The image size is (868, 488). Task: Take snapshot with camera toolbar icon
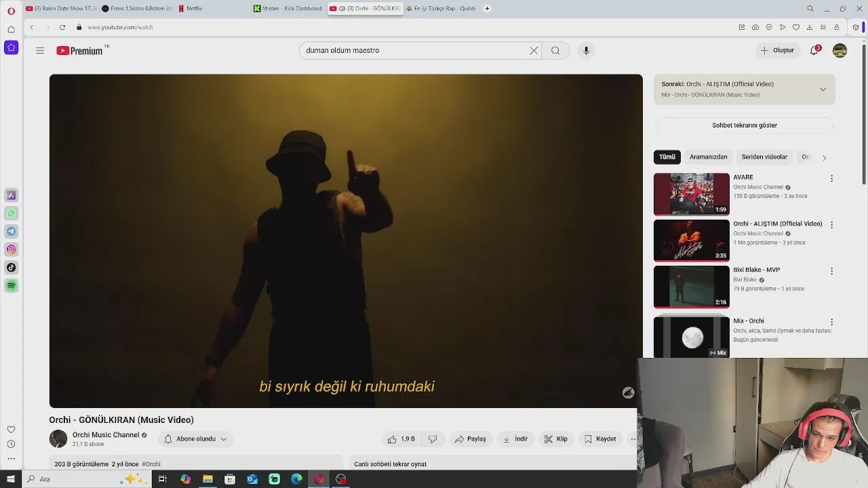(755, 27)
